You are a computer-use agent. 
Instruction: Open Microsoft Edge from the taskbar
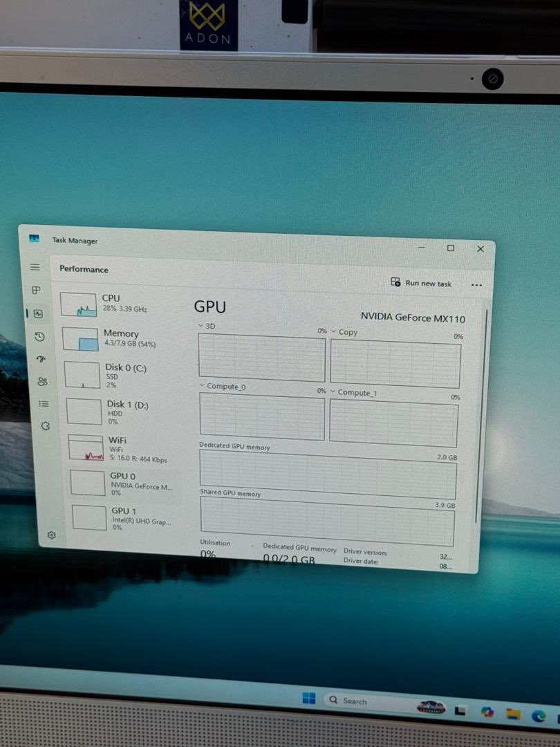click(x=539, y=716)
